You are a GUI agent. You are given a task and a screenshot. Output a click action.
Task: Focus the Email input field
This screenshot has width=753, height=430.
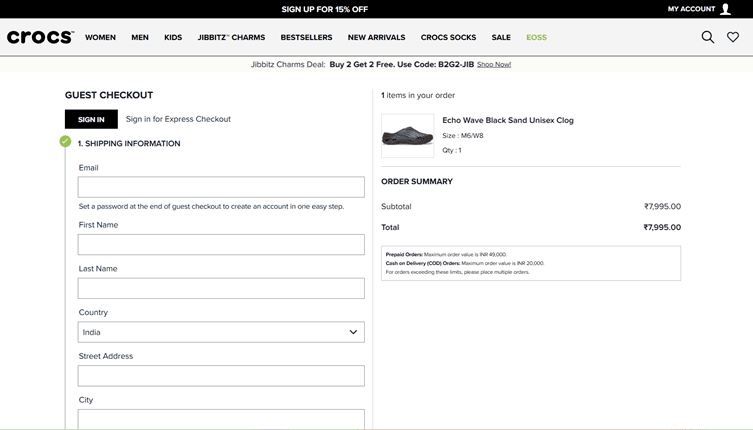pyautogui.click(x=221, y=187)
